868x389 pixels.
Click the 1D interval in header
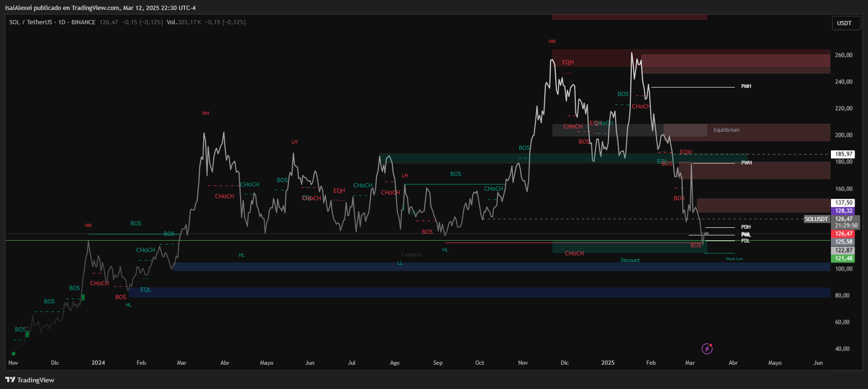tap(62, 22)
